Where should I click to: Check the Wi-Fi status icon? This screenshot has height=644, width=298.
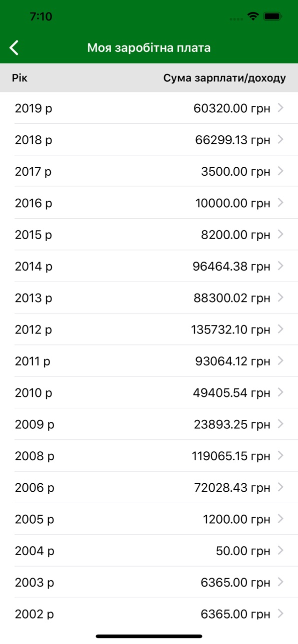tap(253, 16)
